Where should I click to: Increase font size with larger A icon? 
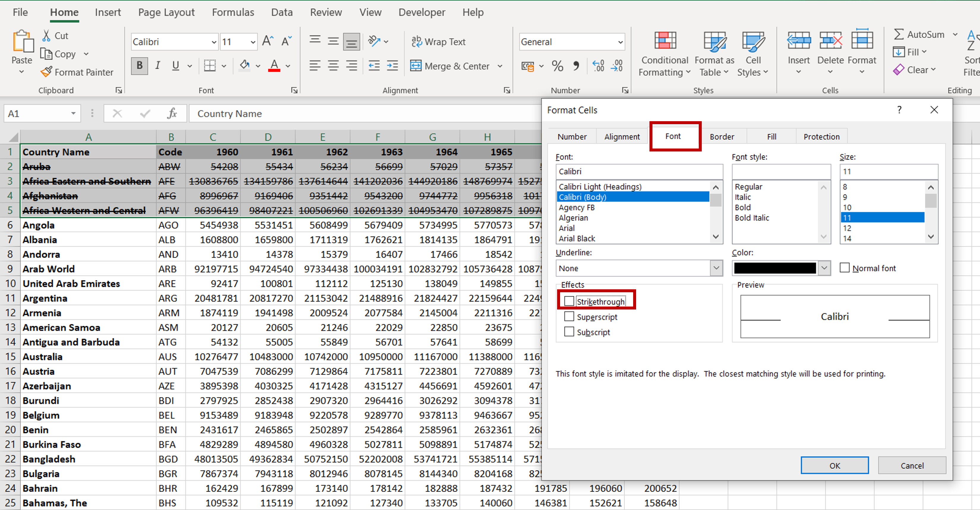[x=268, y=41]
